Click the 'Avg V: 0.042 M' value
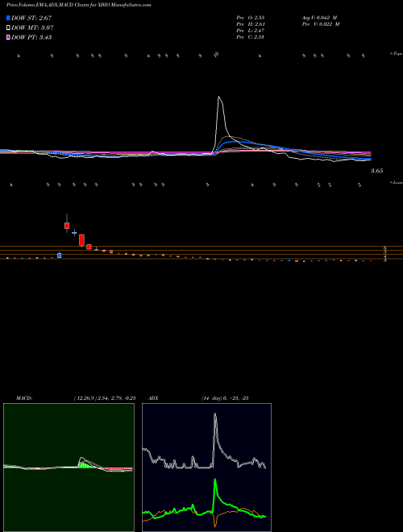403x532 pixels. point(319,18)
